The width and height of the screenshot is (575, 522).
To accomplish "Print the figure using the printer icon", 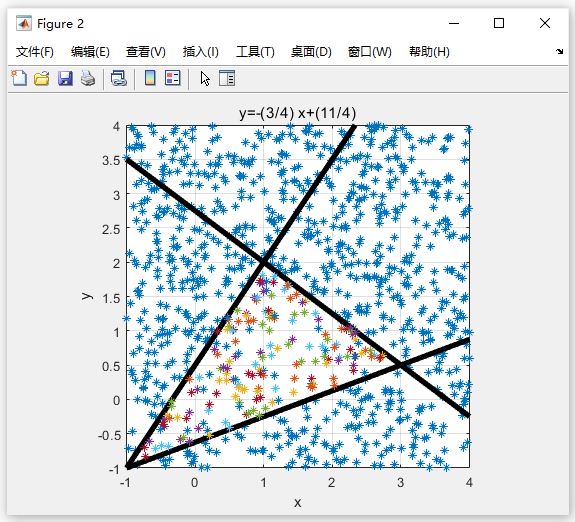I will [x=88, y=78].
